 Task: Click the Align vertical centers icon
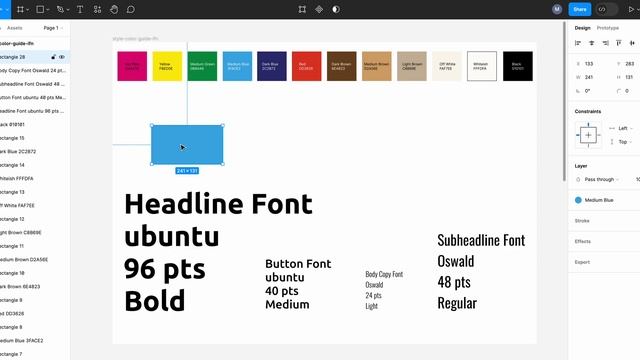[632, 43]
